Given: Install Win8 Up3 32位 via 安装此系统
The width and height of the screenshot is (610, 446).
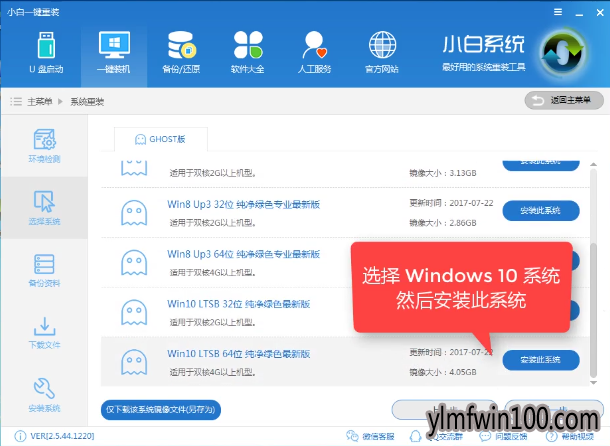Looking at the screenshot, I should [x=541, y=211].
